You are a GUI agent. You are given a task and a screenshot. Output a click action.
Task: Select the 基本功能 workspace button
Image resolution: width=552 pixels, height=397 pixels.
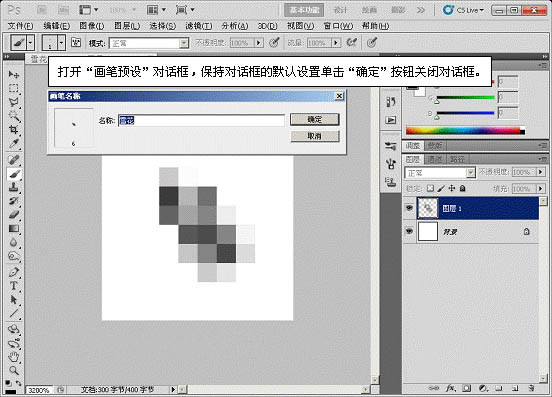304,10
